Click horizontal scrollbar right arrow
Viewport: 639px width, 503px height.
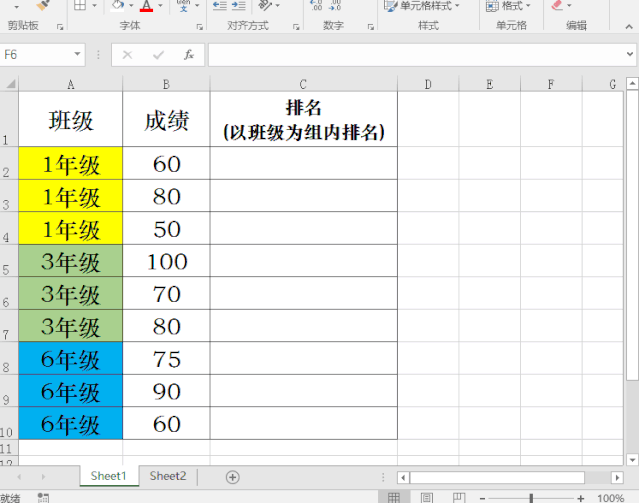point(617,477)
